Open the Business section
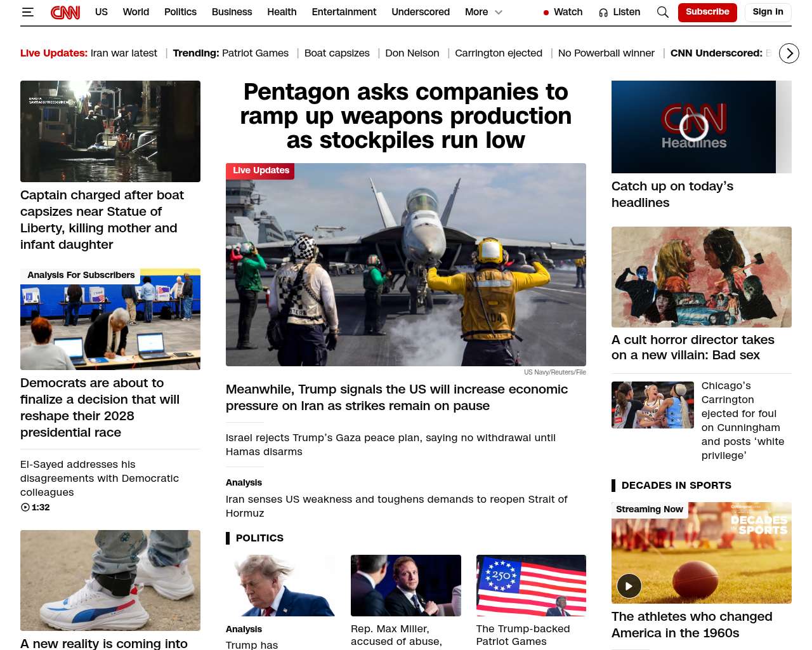 232,12
